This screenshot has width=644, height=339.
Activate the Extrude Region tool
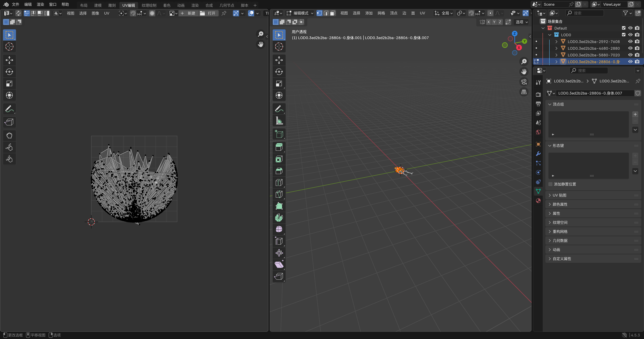(x=279, y=147)
